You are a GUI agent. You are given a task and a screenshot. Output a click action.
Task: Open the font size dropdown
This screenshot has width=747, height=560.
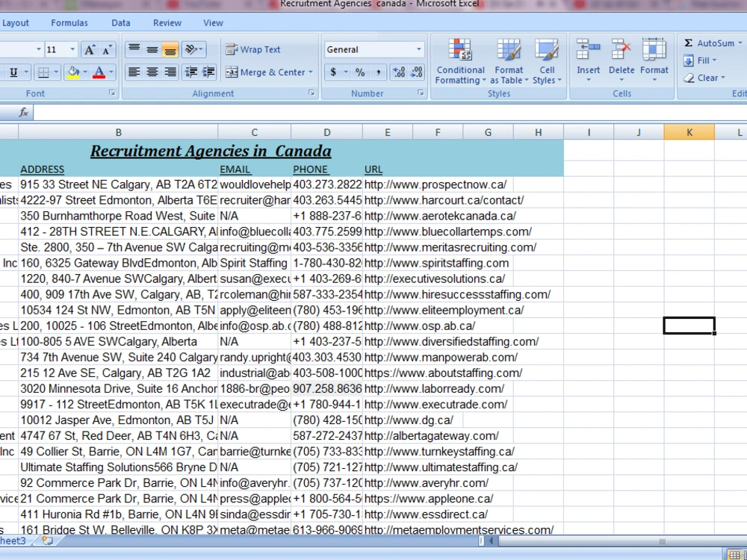coord(72,49)
